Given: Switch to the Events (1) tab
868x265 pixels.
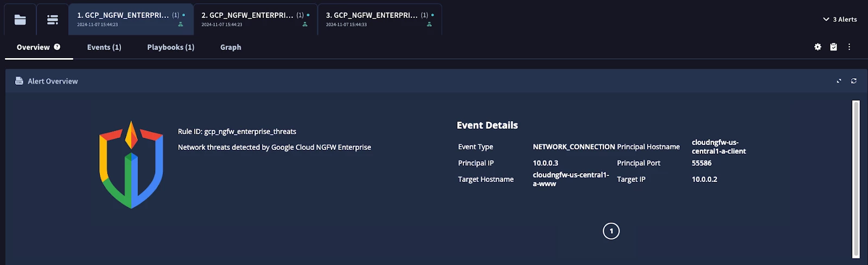Looking at the screenshot, I should click(x=104, y=47).
